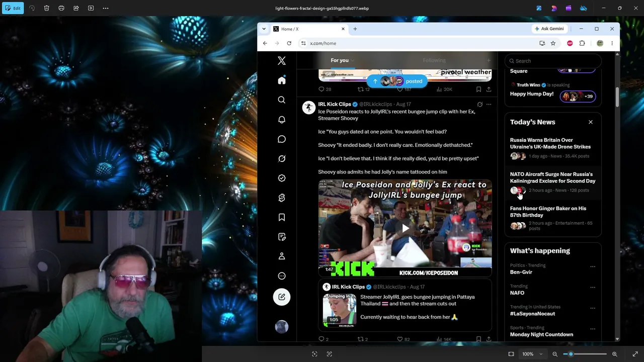Select the For you tab
Viewport: 644px width, 362px height.
[340, 60]
